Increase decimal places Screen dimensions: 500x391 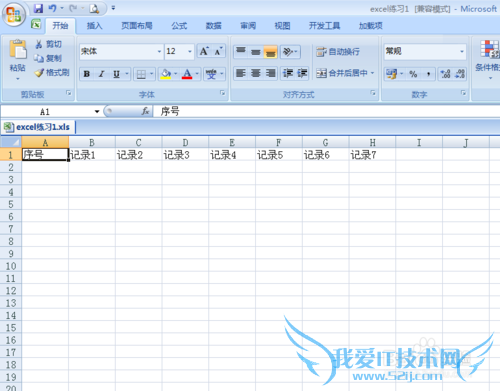445,74
